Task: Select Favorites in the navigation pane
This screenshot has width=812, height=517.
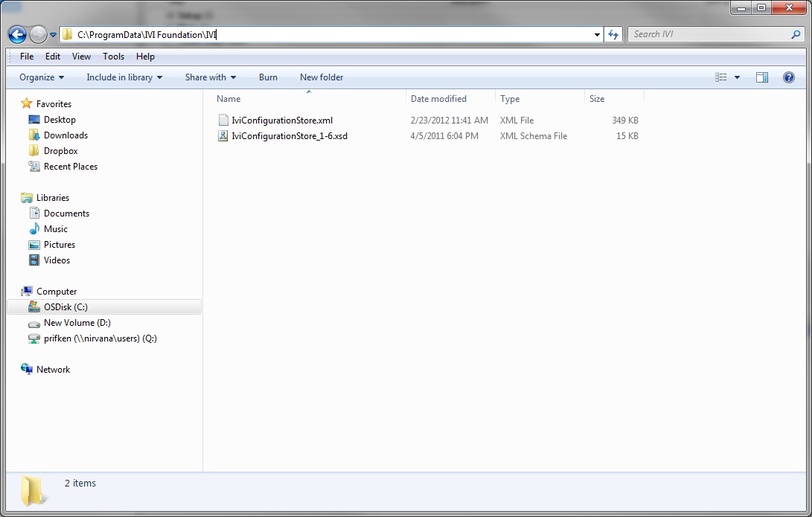Action: click(54, 104)
